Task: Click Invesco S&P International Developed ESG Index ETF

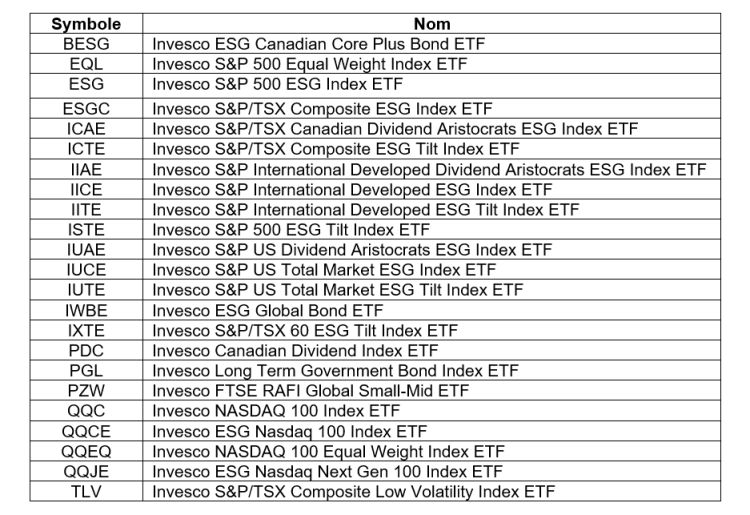Action: pyautogui.click(x=352, y=190)
